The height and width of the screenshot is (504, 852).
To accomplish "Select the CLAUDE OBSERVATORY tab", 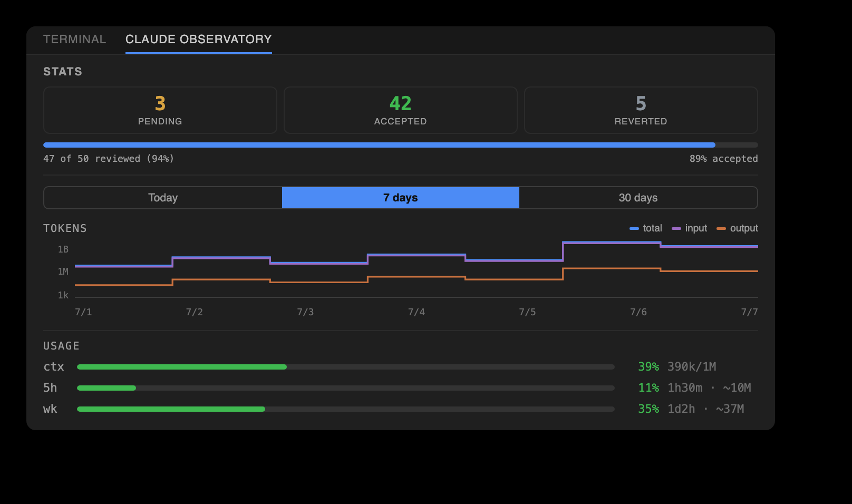I will tap(199, 40).
